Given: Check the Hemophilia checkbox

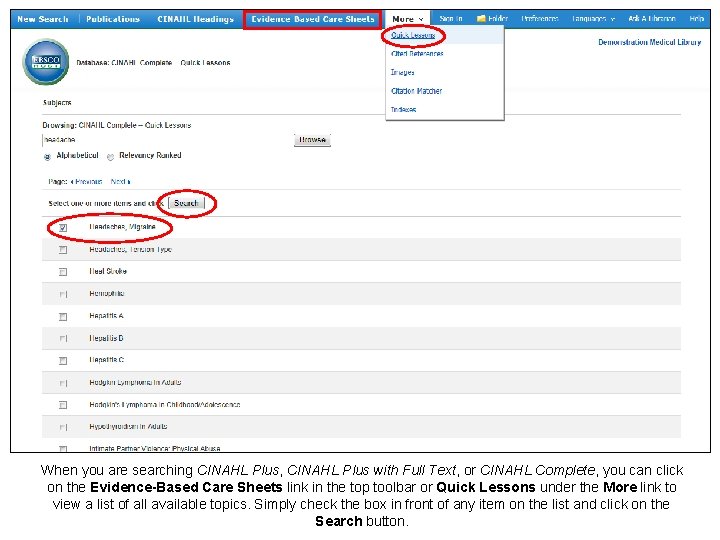Looking at the screenshot, I should coord(63,294).
